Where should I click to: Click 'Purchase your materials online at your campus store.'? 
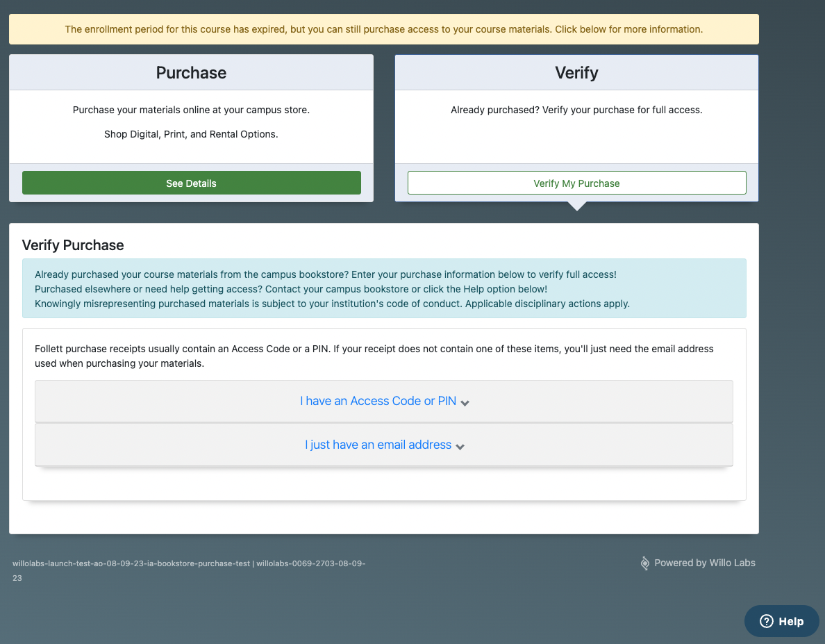[x=191, y=110]
